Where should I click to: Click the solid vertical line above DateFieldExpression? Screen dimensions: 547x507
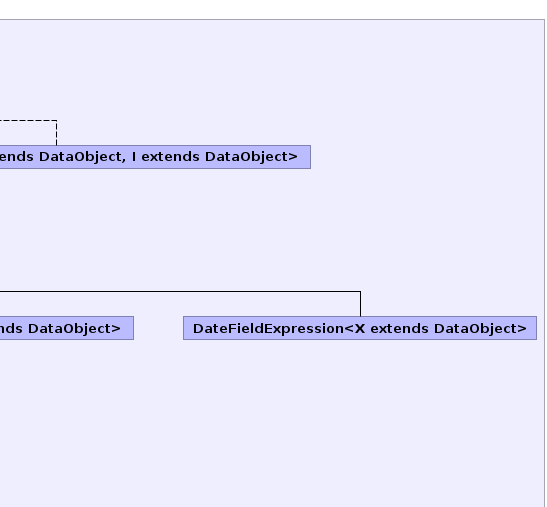360,304
